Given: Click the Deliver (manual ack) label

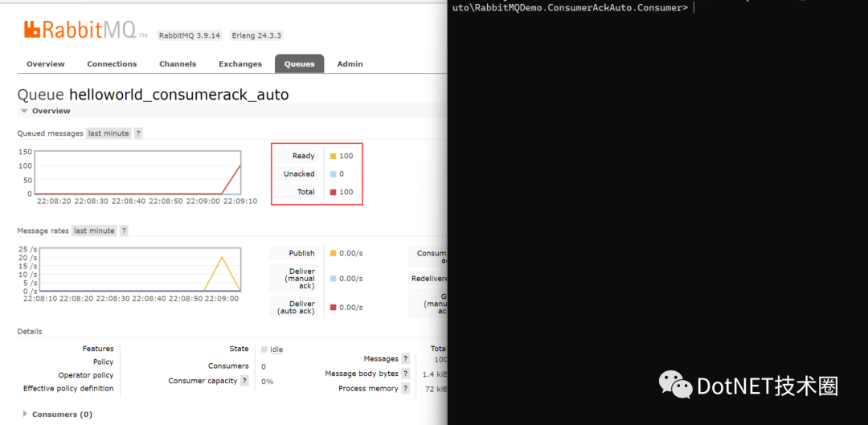Looking at the screenshot, I should pyautogui.click(x=300, y=278).
